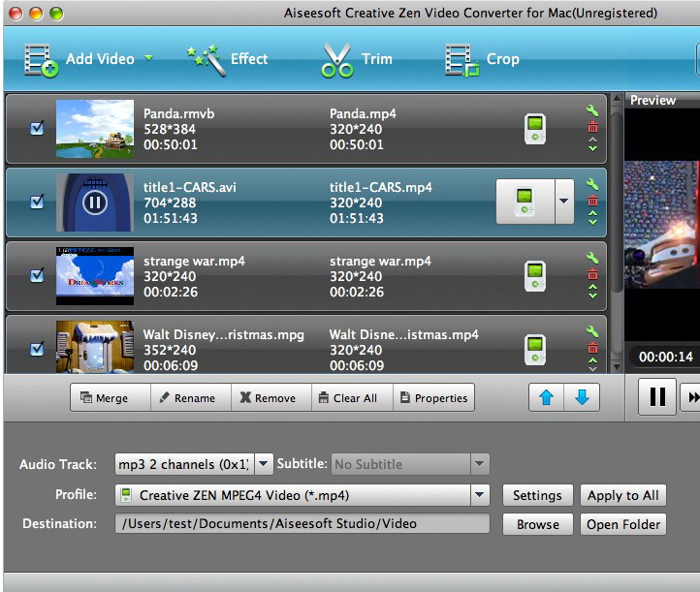Image resolution: width=700 pixels, height=592 pixels.
Task: Click the Settings button
Action: coord(537,495)
